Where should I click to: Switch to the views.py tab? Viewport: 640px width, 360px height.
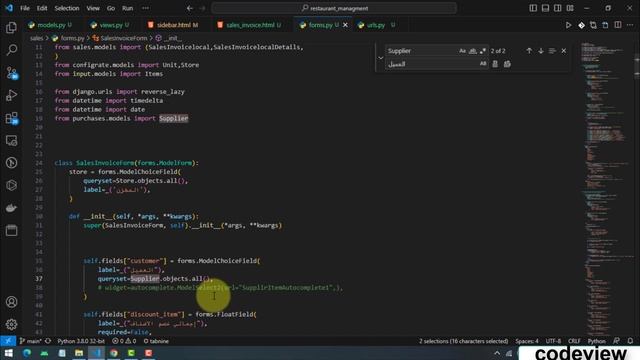pyautogui.click(x=111, y=25)
